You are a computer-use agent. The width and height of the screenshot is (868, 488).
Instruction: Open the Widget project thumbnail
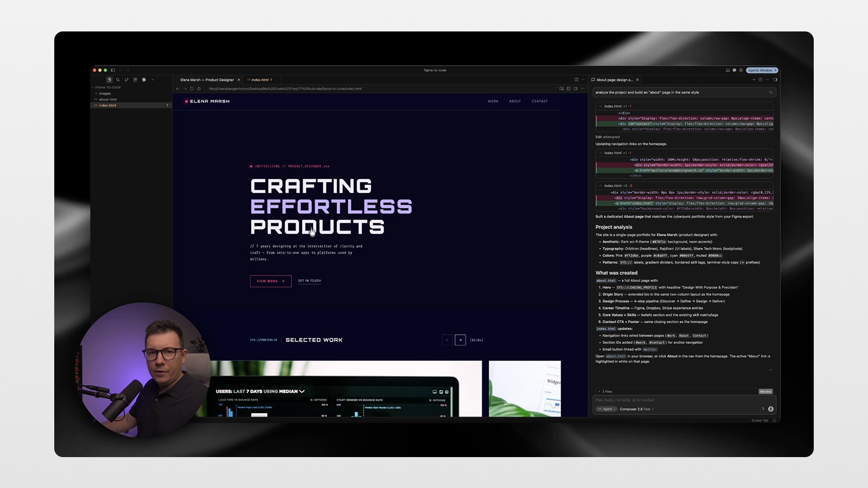click(525, 389)
